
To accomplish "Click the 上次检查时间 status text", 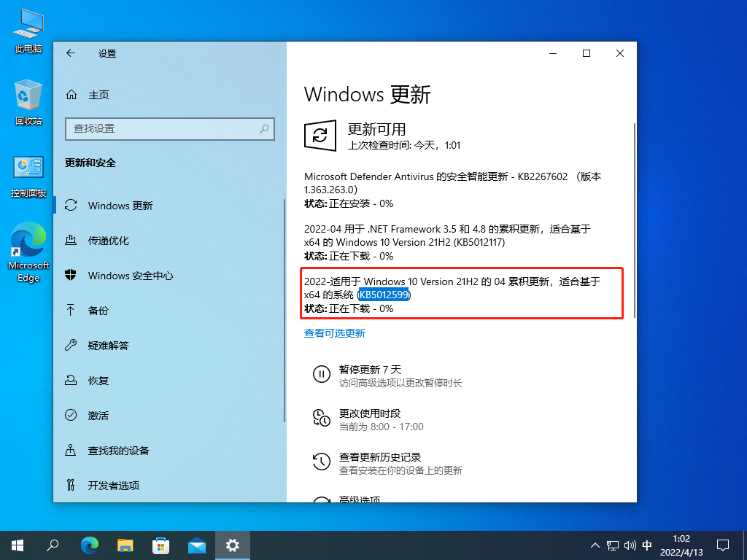I will [x=404, y=145].
